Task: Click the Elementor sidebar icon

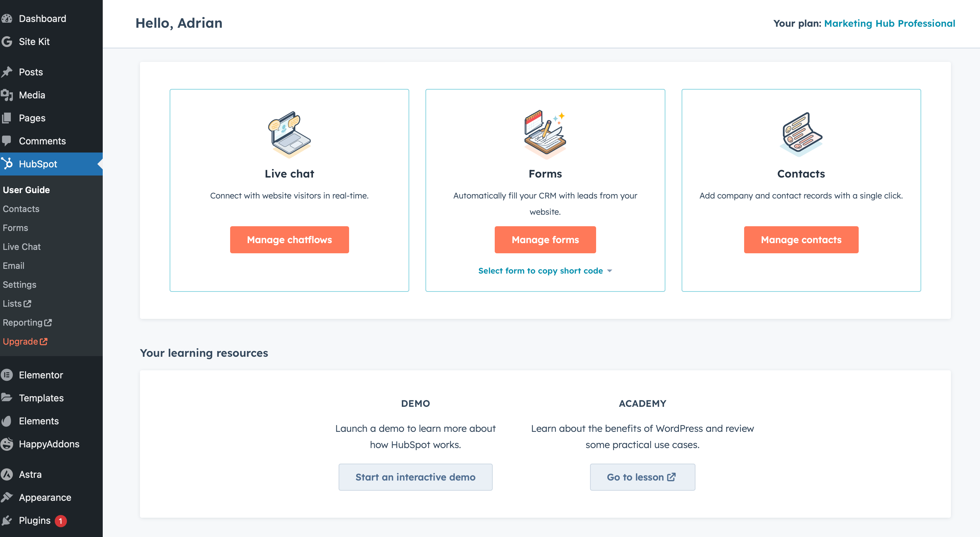Action: coord(7,375)
